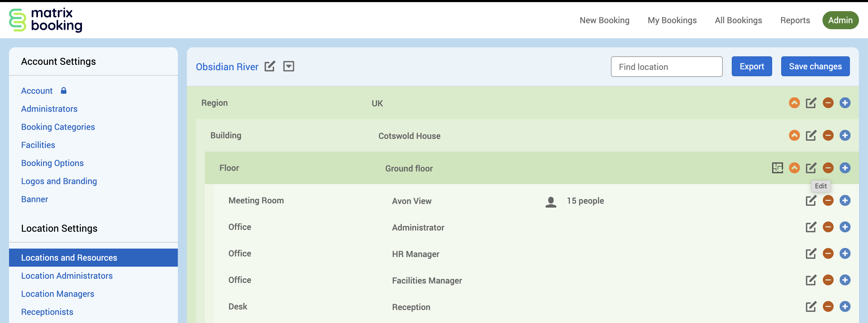Delete the Reception desk resource
868x323 pixels.
[x=828, y=306]
